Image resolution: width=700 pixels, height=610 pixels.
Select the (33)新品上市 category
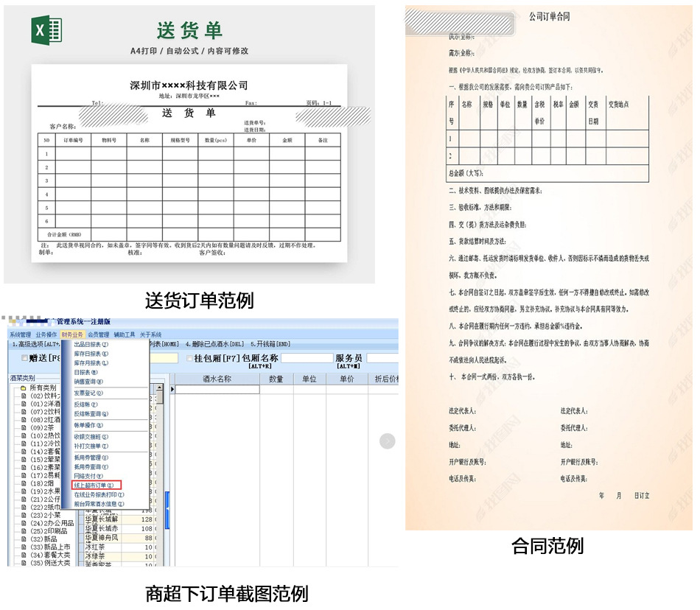pyautogui.click(x=50, y=547)
